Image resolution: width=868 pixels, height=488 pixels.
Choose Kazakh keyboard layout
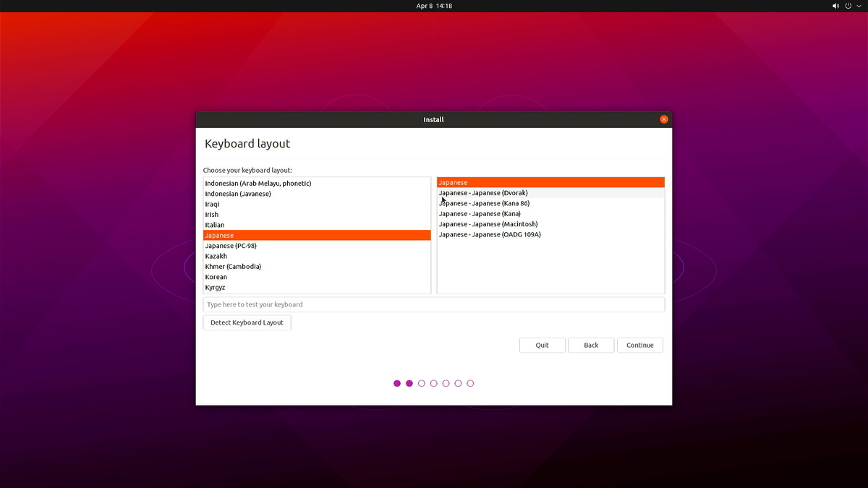pyautogui.click(x=317, y=256)
